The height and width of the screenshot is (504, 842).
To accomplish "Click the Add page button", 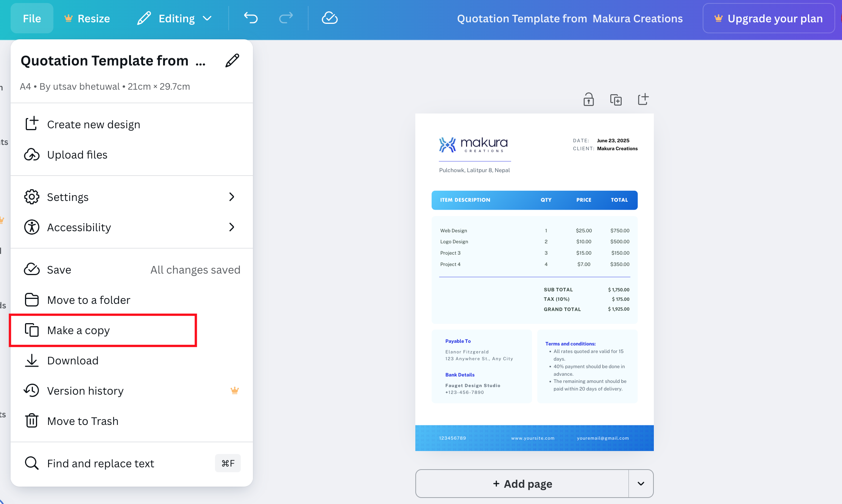I will (522, 484).
